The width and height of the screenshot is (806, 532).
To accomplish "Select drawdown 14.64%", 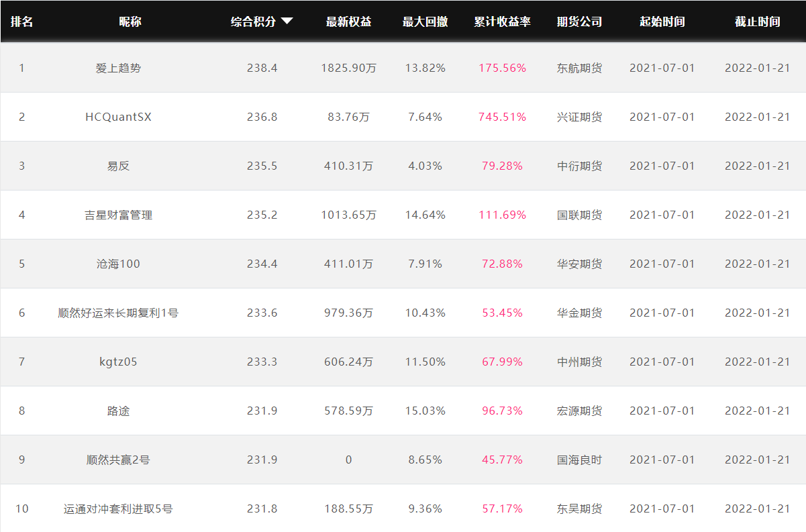I will point(425,215).
